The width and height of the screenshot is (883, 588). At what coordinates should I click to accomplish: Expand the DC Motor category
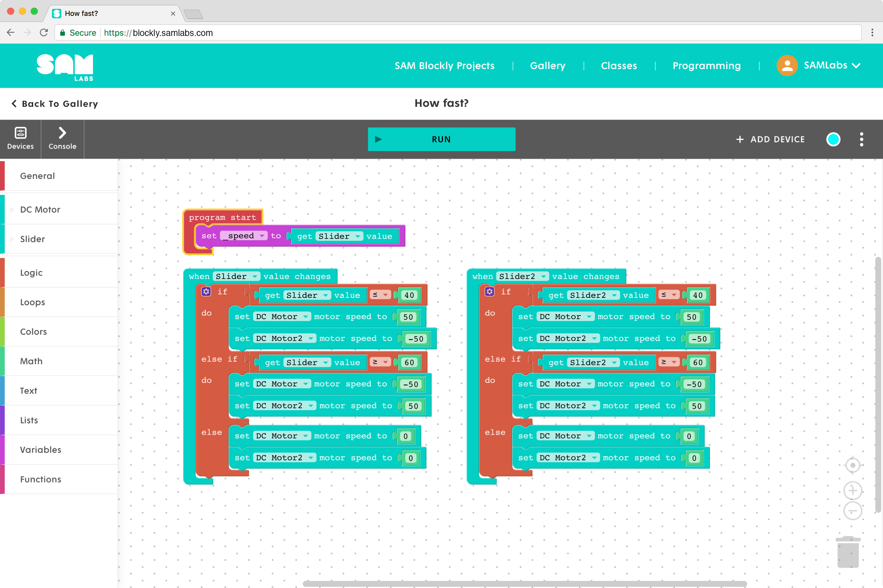coord(40,209)
